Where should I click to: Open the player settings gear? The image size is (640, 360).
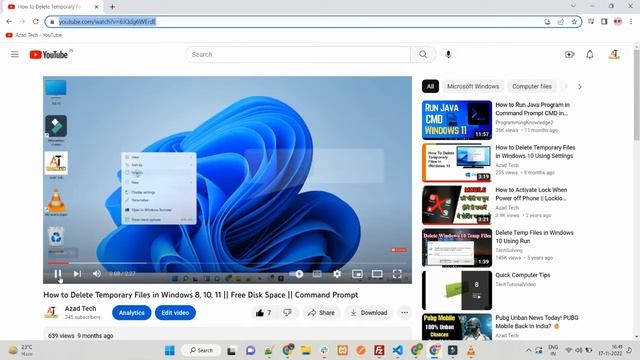pyautogui.click(x=337, y=274)
